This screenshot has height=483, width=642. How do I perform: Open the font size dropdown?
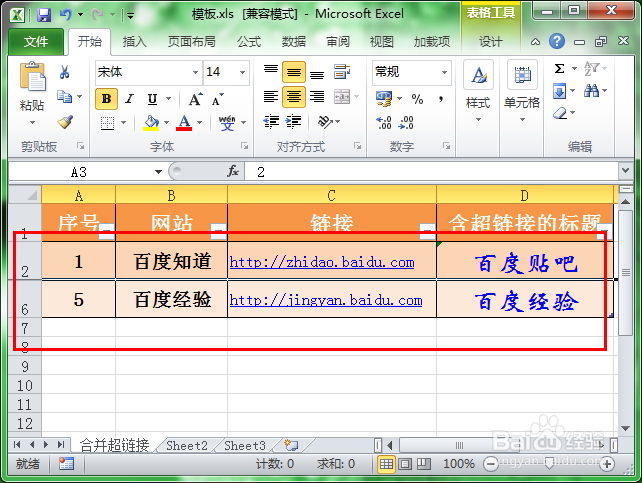242,72
